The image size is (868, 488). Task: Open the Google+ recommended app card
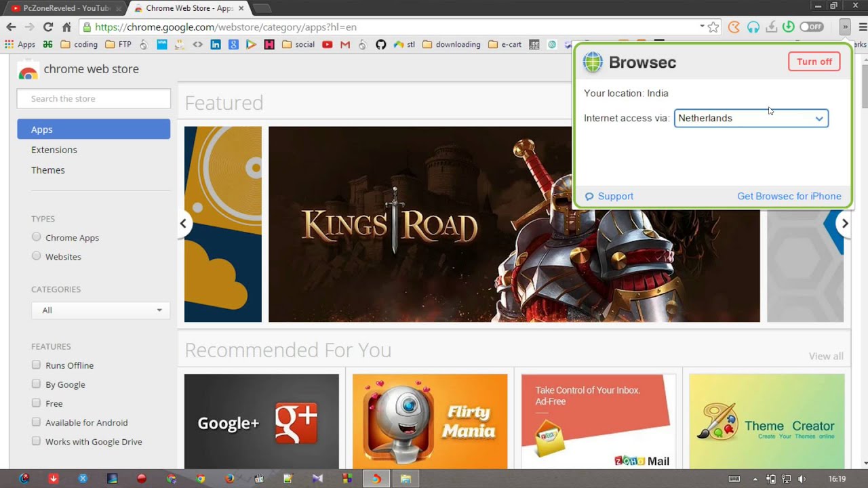262,422
